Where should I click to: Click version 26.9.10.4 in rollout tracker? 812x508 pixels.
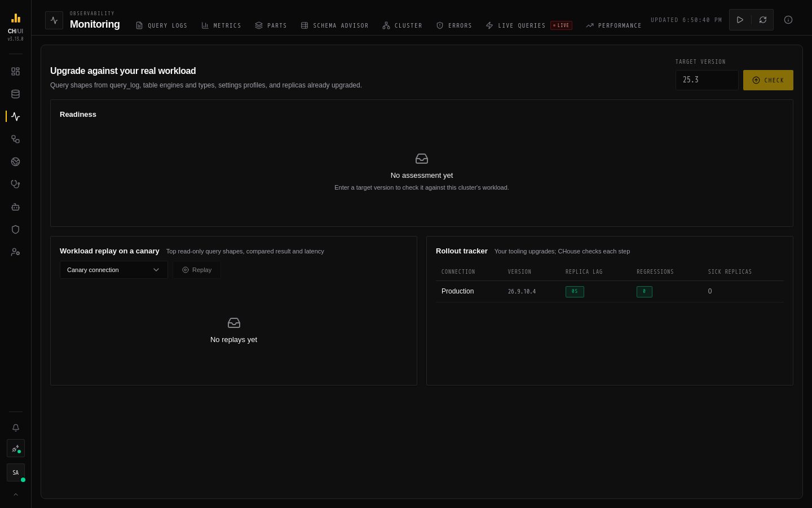(522, 292)
